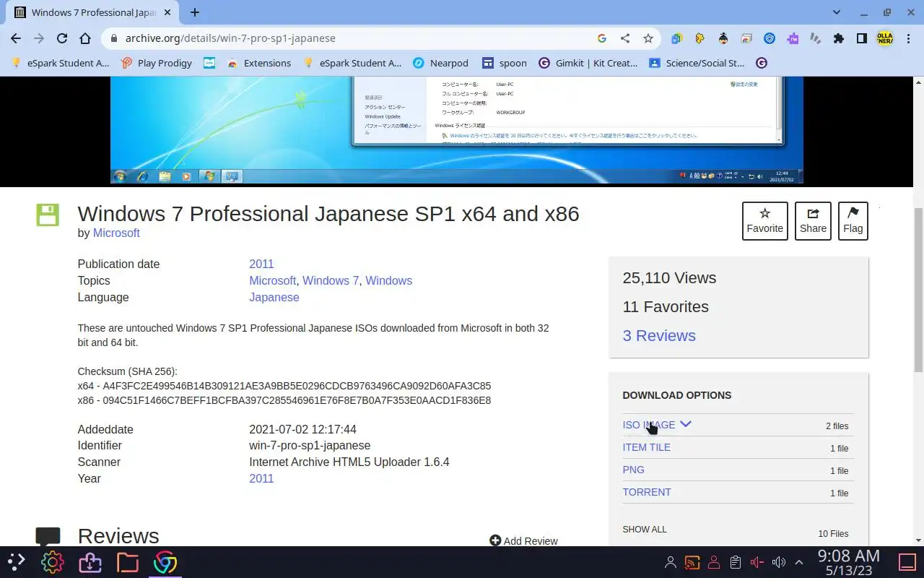
Task: Open the clipboard tray icon
Action: pyautogui.click(x=736, y=562)
